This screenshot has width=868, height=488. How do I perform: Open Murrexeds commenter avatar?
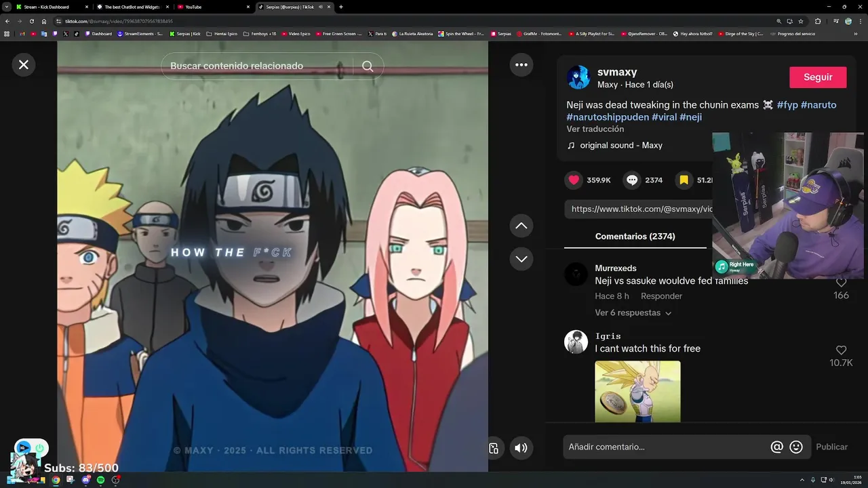[x=576, y=274]
